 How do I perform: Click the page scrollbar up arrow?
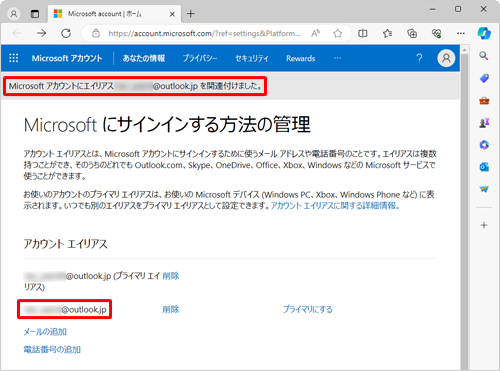[x=465, y=50]
